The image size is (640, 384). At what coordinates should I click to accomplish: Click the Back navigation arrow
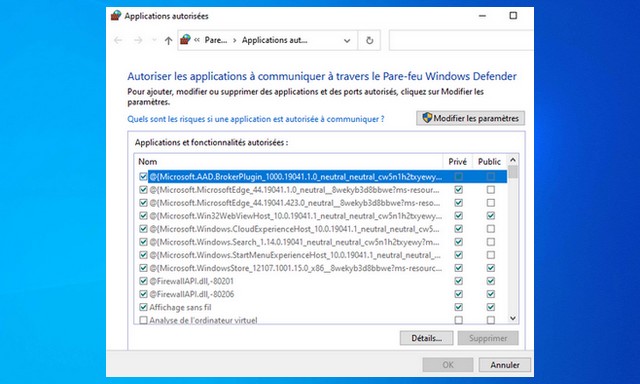(x=118, y=40)
